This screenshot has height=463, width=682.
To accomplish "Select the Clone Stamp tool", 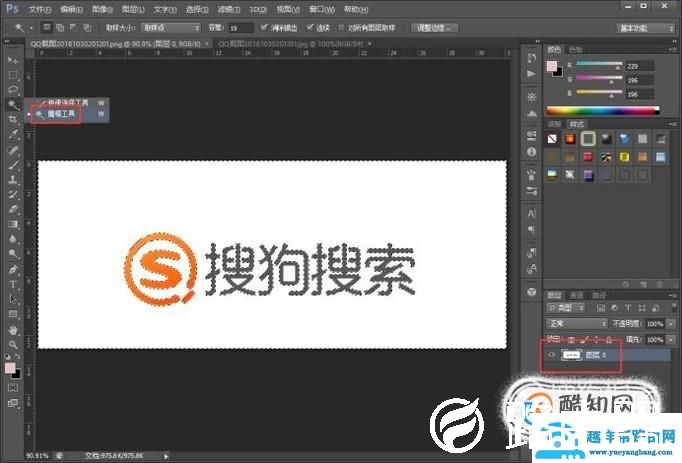I will coord(13,180).
